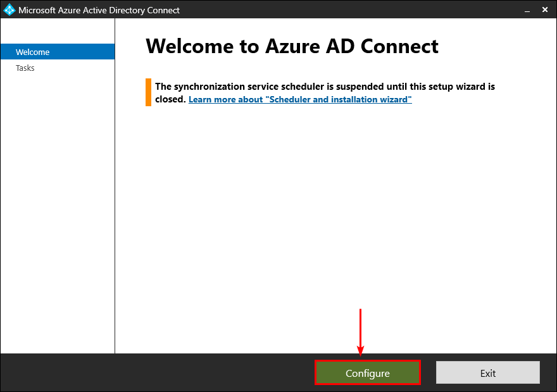
Task: Minimize the Azure AD Connect window
Action: click(x=527, y=10)
